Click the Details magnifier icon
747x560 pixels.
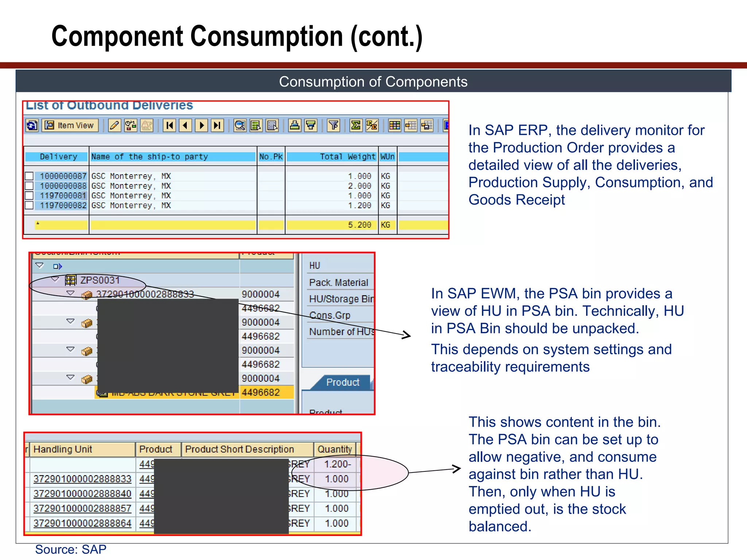tap(240, 126)
